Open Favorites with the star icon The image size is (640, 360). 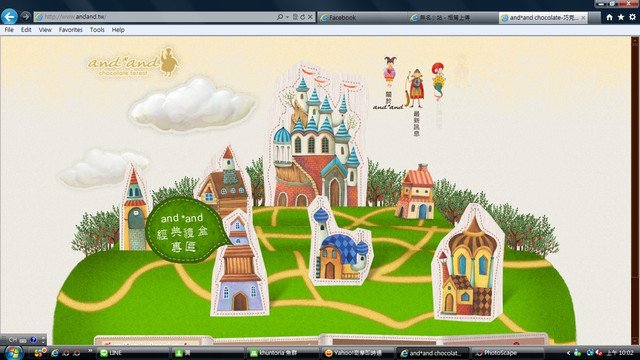tap(621, 17)
